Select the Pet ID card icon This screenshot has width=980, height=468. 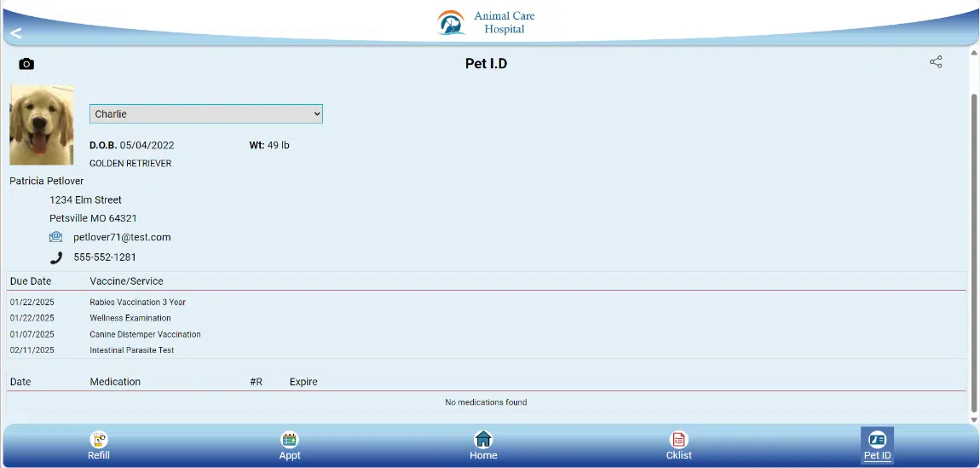click(877, 440)
